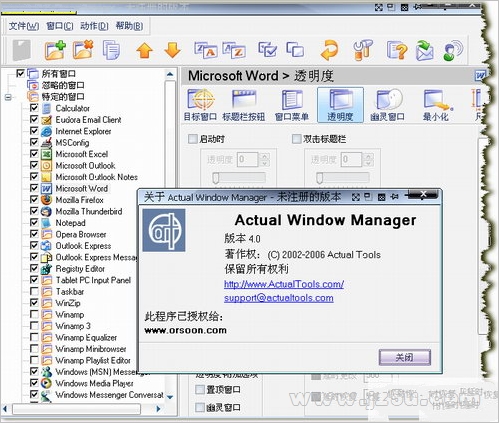Viewport: 499px width, 423px height.
Task: Uncheck the Microsoft Excel rule checkbox
Action: pyautogui.click(x=34, y=154)
